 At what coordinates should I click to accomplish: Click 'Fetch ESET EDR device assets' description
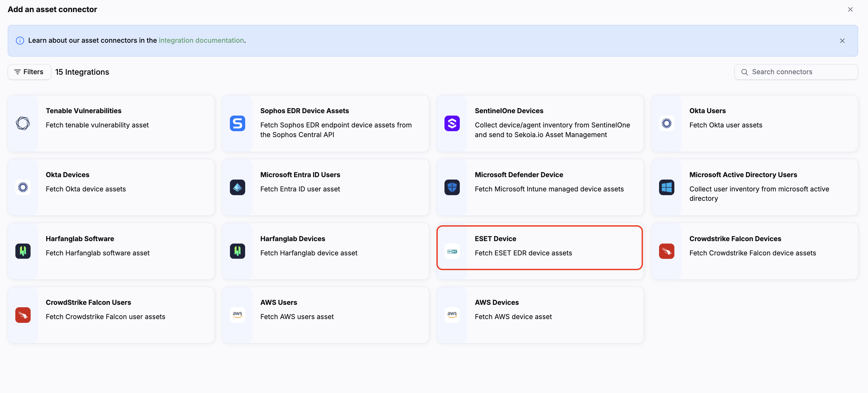click(523, 253)
